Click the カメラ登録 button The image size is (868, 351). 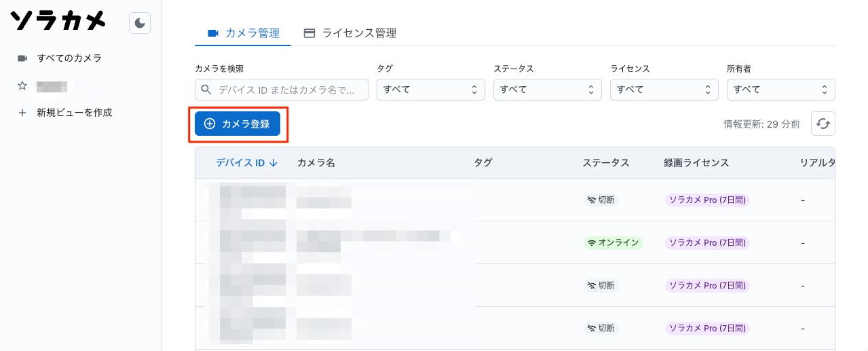238,124
